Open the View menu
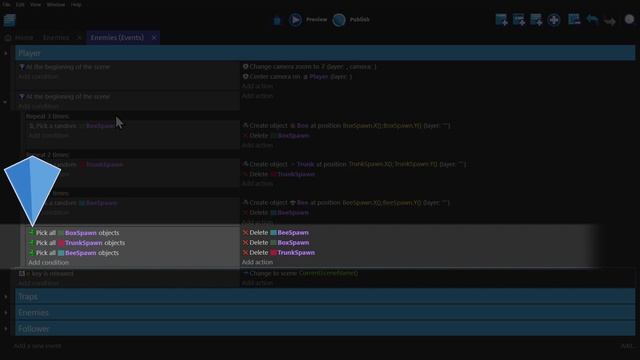Screen dimensions: 640x360 click(x=36, y=4)
